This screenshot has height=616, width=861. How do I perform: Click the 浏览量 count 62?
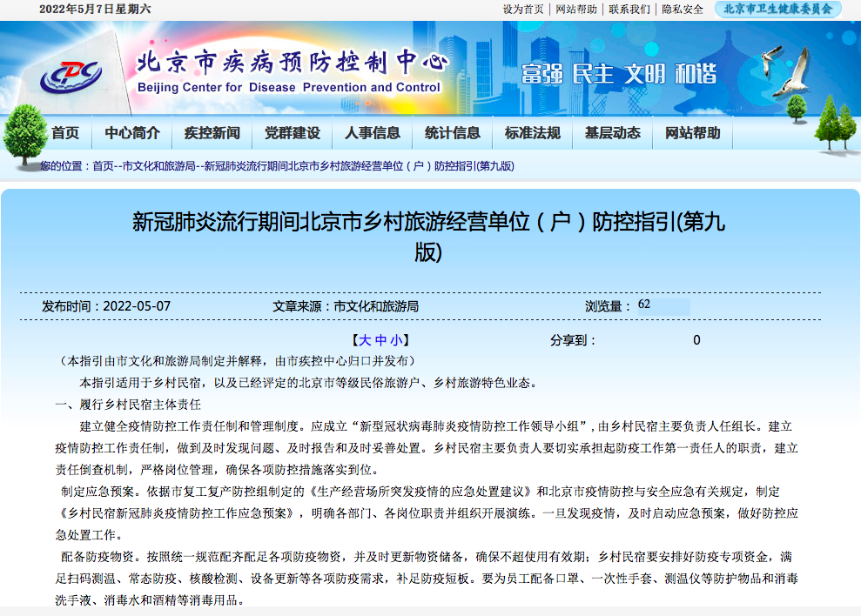pos(644,305)
